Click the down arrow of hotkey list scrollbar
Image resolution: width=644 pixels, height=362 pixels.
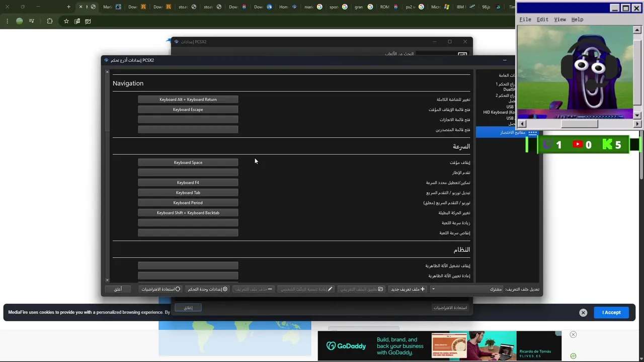coord(107,280)
